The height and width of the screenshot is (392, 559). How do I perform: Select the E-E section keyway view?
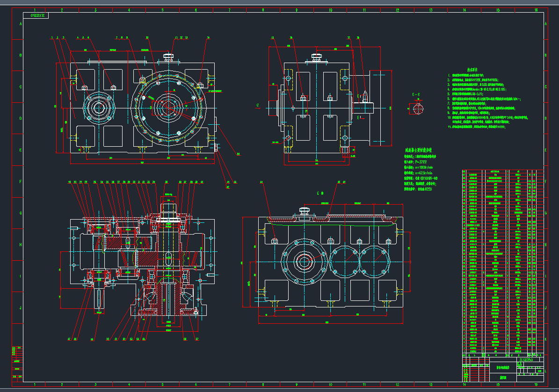417,108
